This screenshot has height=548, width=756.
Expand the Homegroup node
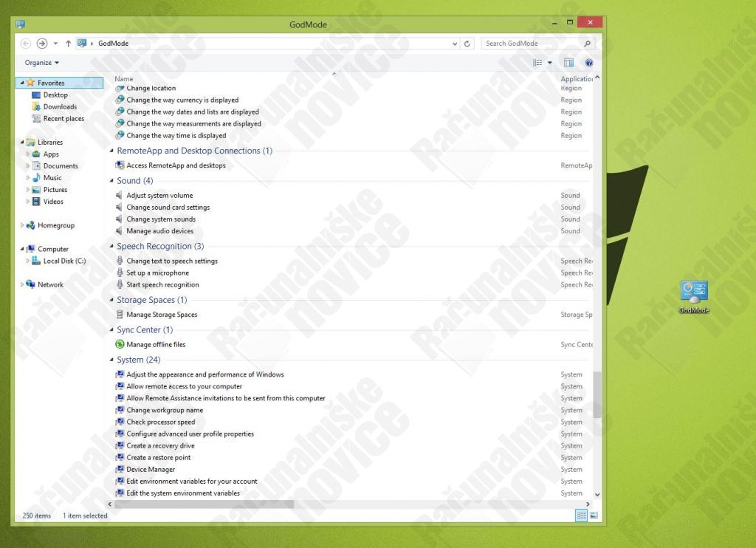pyautogui.click(x=22, y=225)
